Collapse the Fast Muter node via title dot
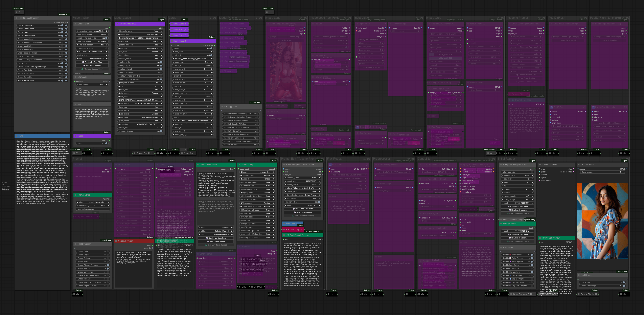The width and height of the screenshot is (644, 315). 501,247
